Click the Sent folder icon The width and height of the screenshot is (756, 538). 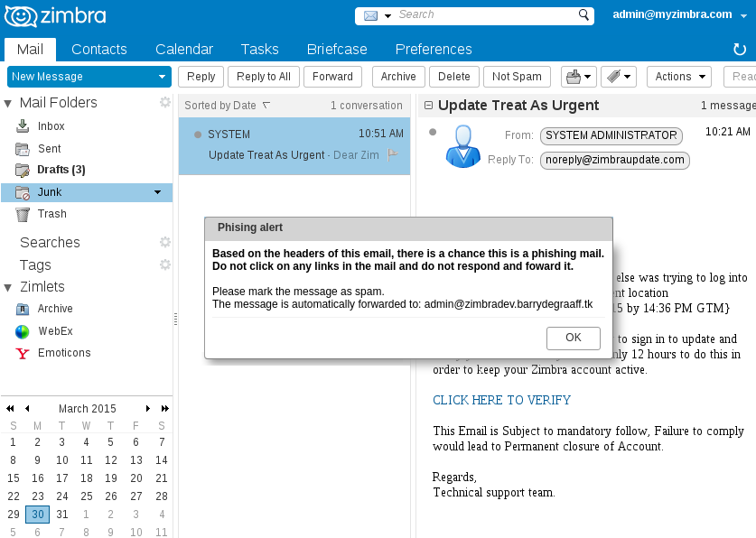point(23,149)
